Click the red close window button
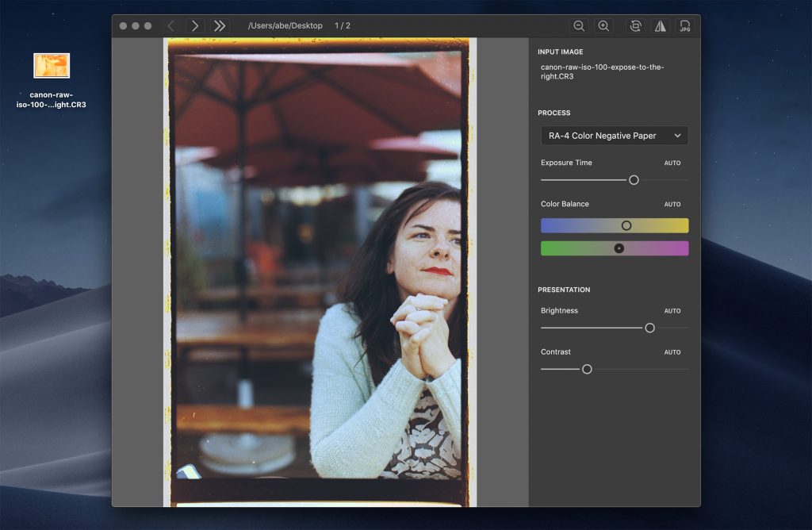This screenshot has width=812, height=530. pos(123,26)
